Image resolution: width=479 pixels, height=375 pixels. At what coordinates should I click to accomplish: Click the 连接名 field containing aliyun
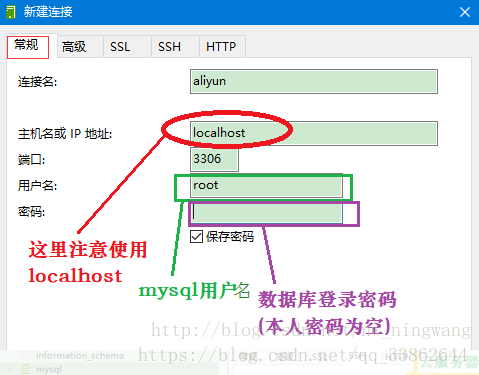tap(314, 81)
